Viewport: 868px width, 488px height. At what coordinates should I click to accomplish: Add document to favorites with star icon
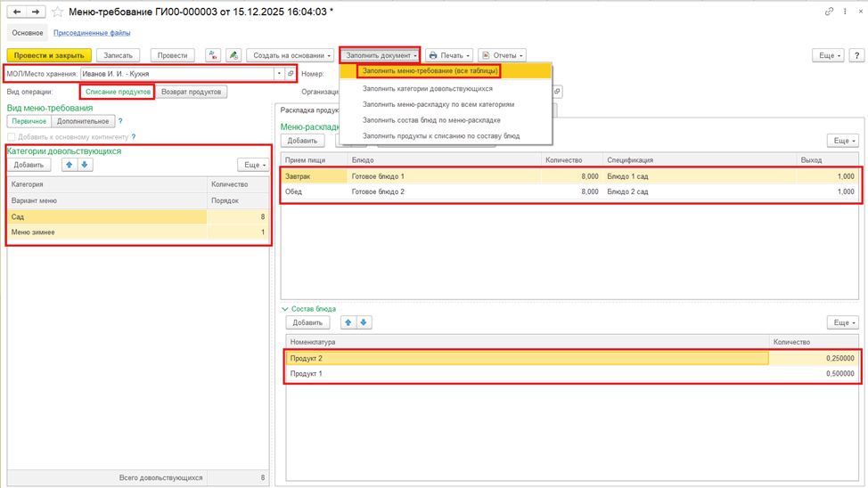pyautogui.click(x=58, y=12)
